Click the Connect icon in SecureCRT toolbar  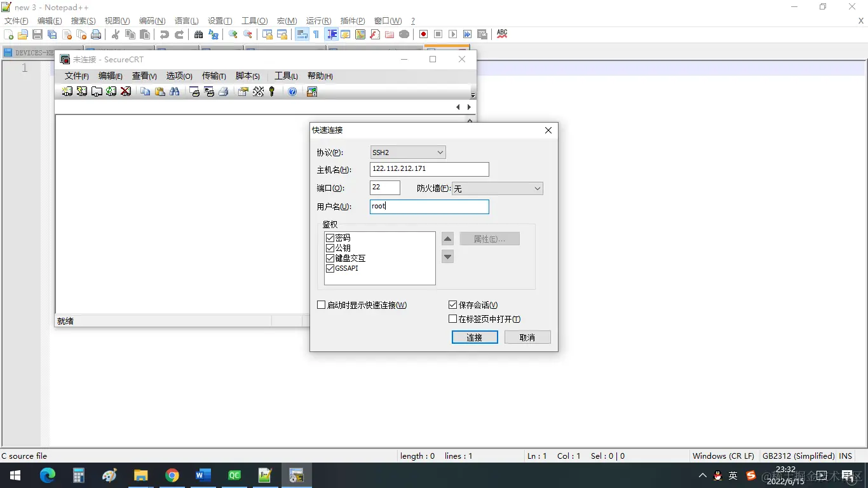[x=67, y=91]
